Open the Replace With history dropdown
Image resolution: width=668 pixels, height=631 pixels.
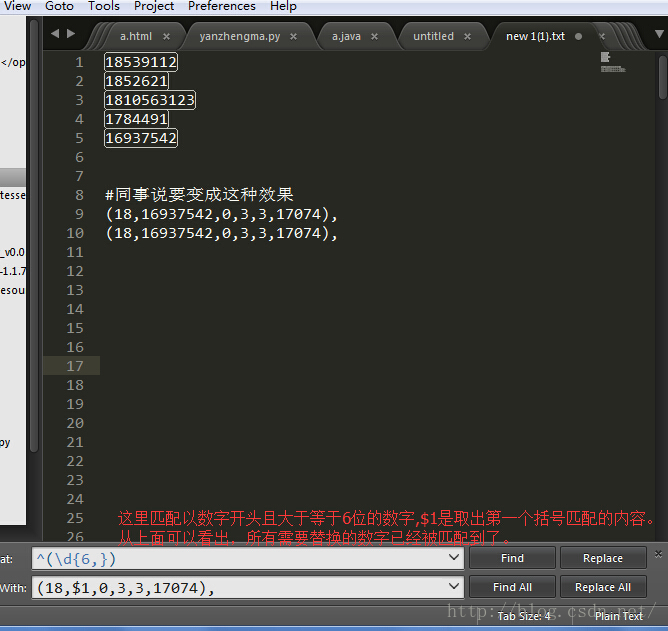454,586
